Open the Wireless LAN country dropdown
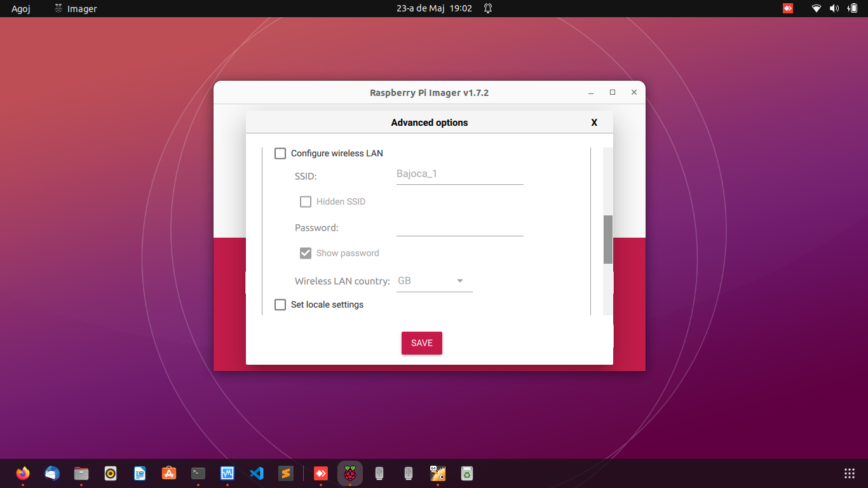This screenshot has height=488, width=868. [x=435, y=281]
